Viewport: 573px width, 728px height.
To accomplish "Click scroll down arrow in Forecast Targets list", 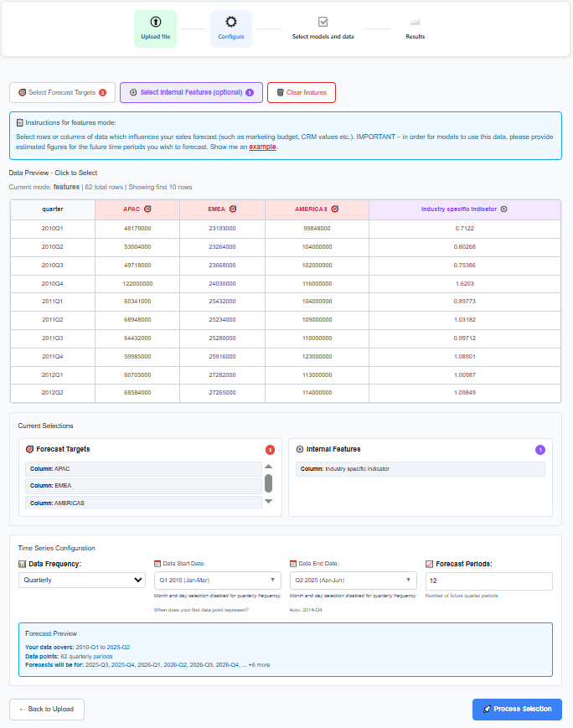I will (268, 502).
